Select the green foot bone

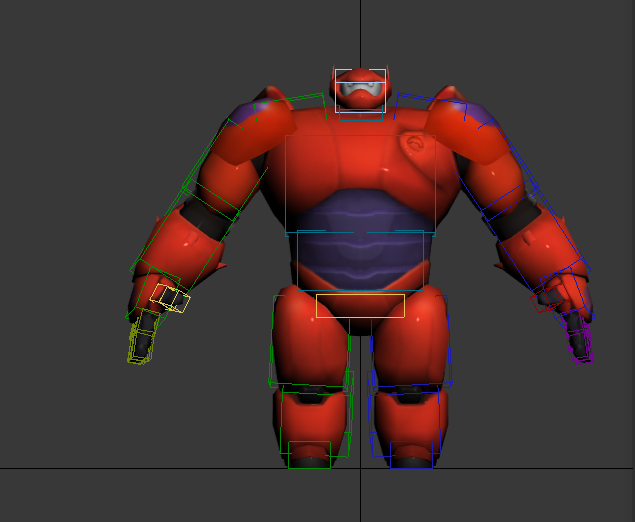point(309,455)
